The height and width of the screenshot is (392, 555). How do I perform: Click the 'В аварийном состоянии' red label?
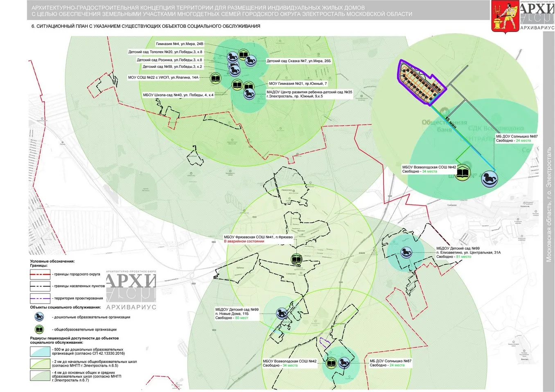tap(244, 241)
